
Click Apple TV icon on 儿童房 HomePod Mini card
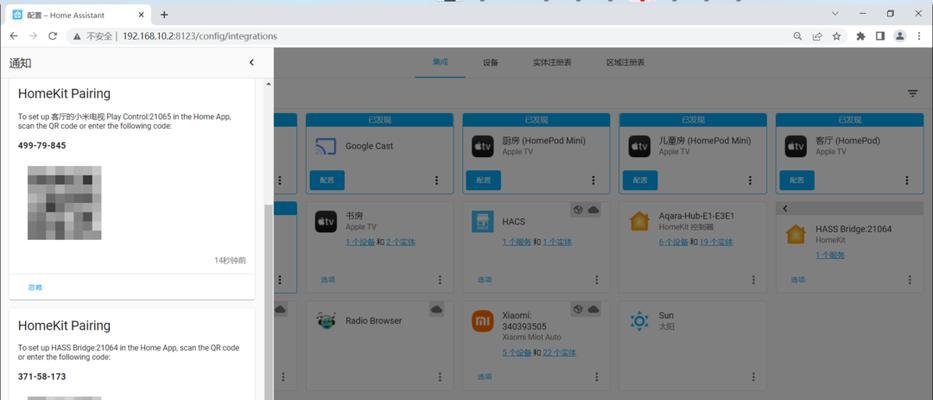pos(639,146)
